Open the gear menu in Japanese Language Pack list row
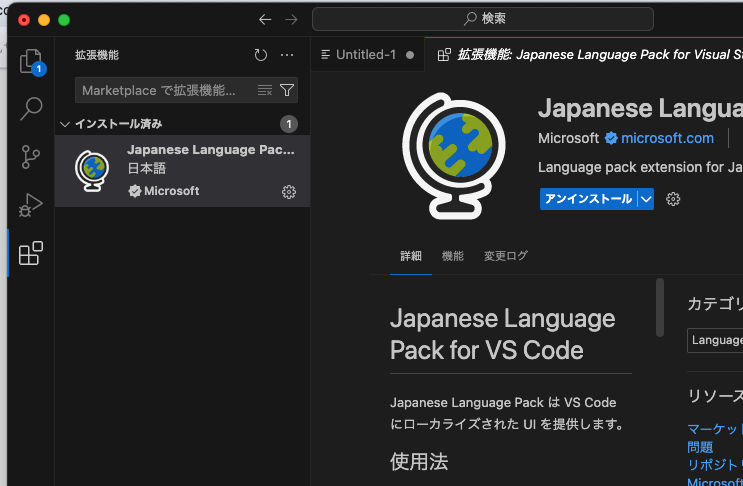 (x=289, y=192)
